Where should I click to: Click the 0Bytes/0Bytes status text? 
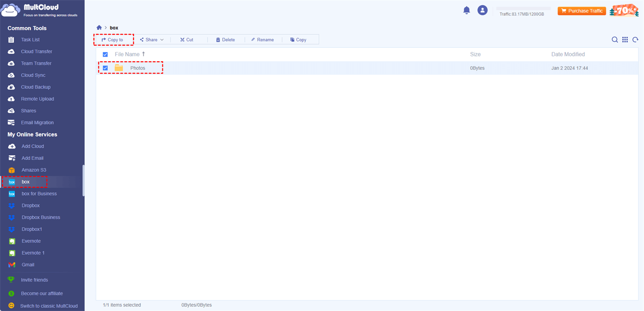point(196,305)
